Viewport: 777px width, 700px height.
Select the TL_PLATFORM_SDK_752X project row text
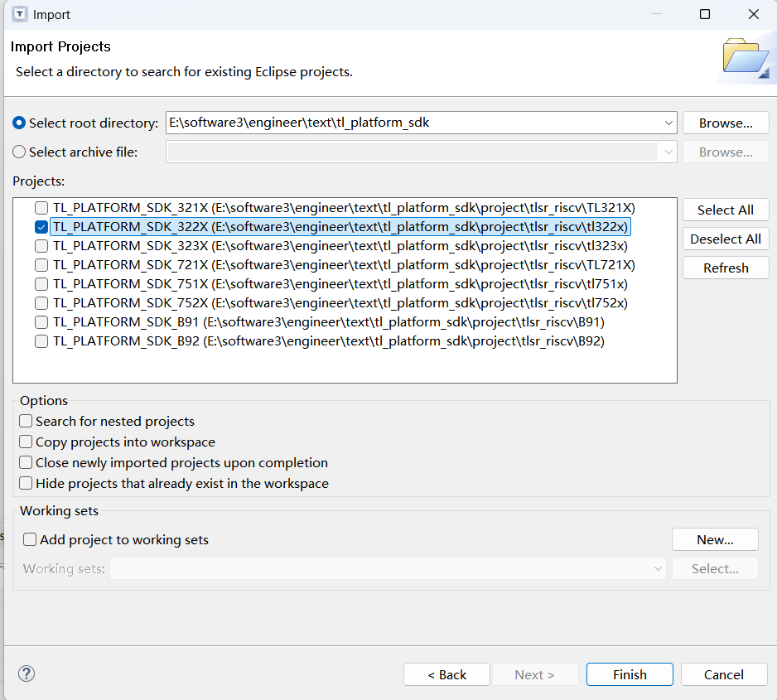point(340,303)
